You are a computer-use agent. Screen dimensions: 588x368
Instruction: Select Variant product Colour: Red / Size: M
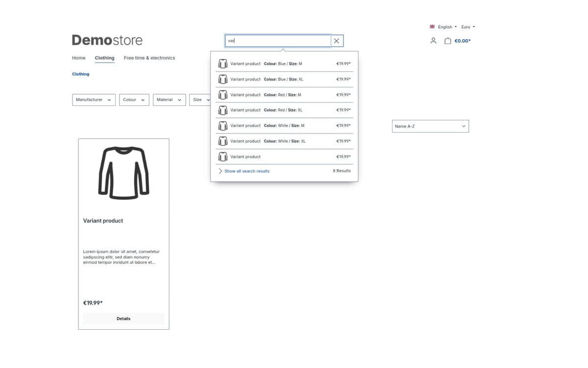(x=284, y=95)
